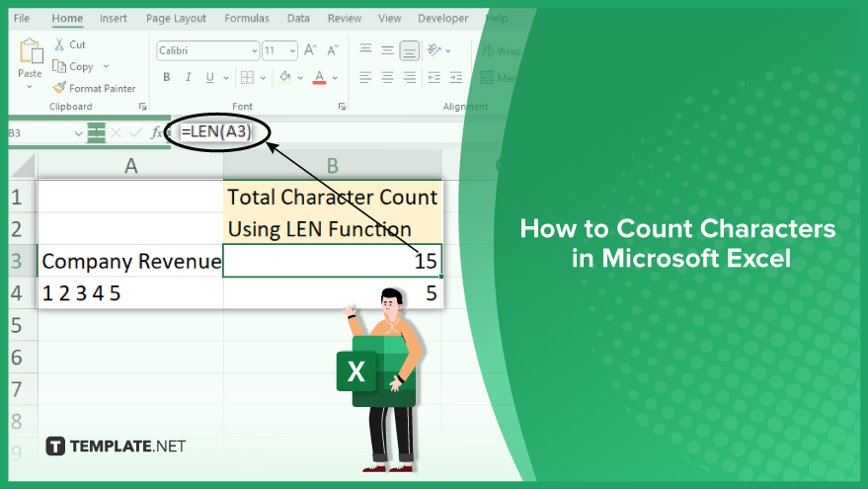Viewport: 868px width, 489px height.
Task: Center text horizontally in cell
Action: tap(387, 77)
